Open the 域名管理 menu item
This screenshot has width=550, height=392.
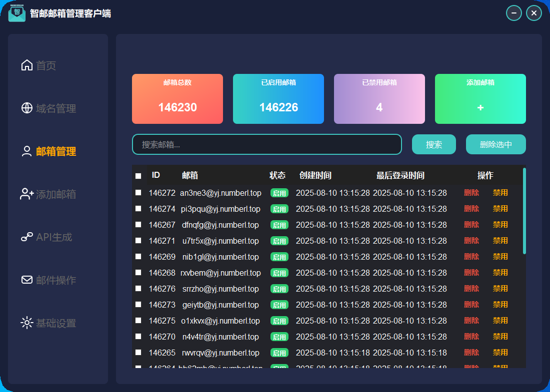click(56, 108)
